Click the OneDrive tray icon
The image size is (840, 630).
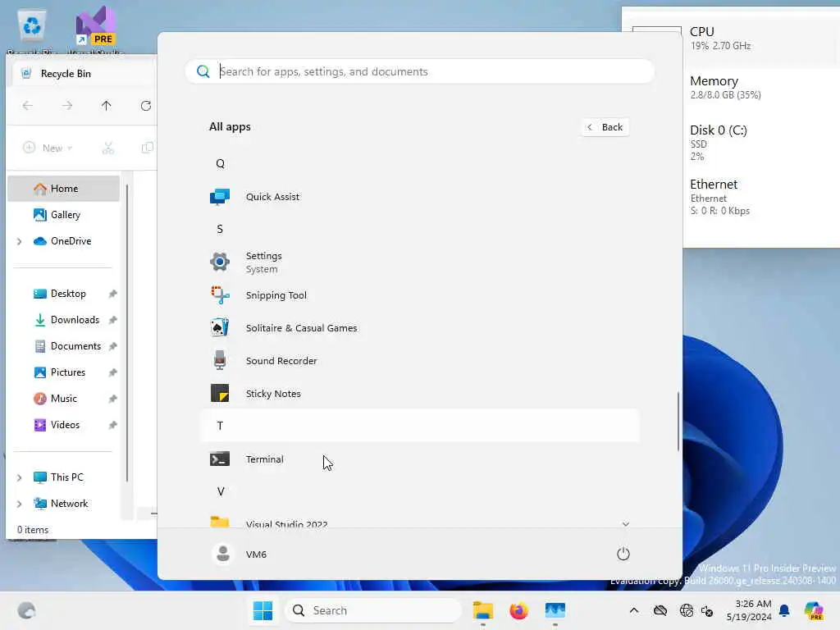click(x=660, y=610)
